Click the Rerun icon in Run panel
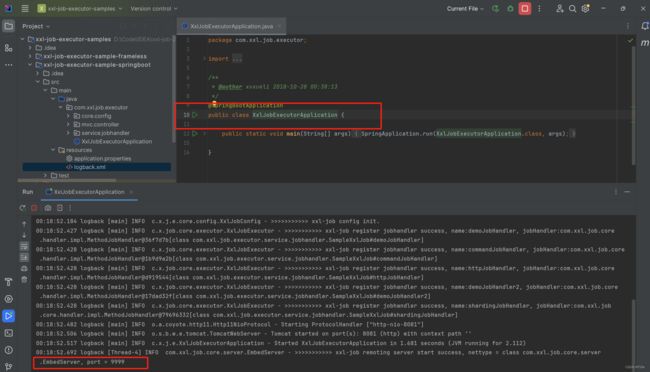Viewport: 650px width, 372px height. pos(22,208)
